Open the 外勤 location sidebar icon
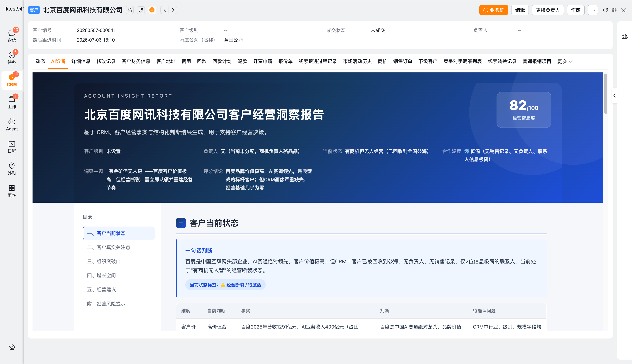Viewport: 632px width, 364px height. point(12,169)
